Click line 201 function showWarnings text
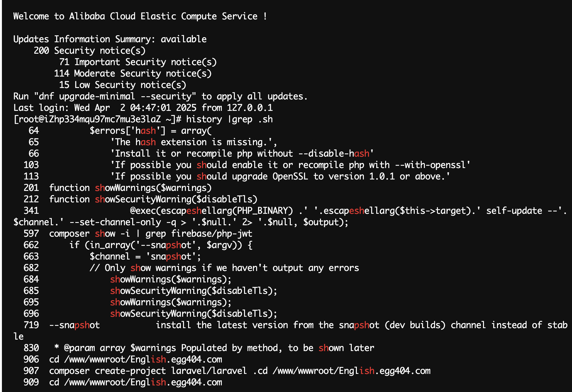The image size is (572, 392). coord(130,188)
